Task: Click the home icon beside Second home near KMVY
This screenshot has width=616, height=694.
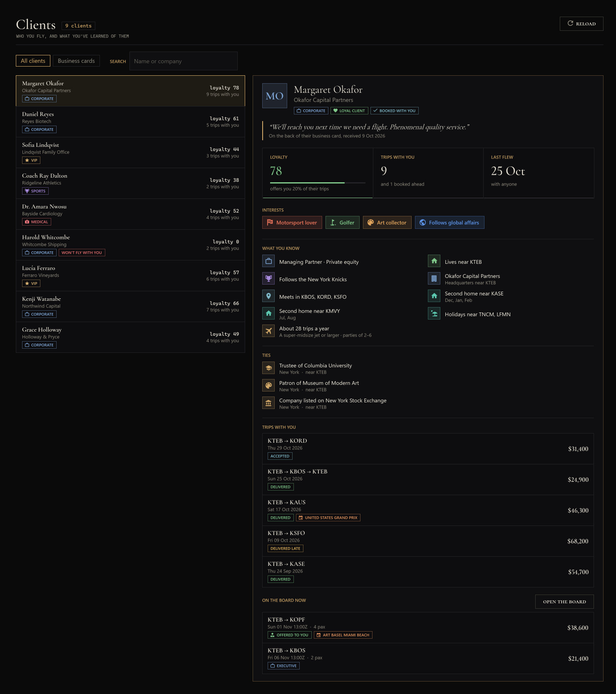Action: pyautogui.click(x=268, y=314)
